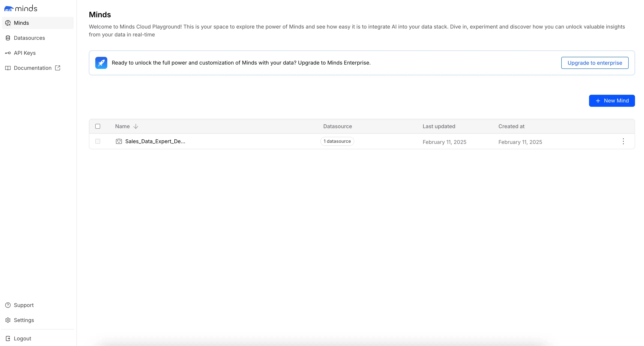The height and width of the screenshot is (346, 644).
Task: Click the Datasources database icon
Action: tap(8, 38)
